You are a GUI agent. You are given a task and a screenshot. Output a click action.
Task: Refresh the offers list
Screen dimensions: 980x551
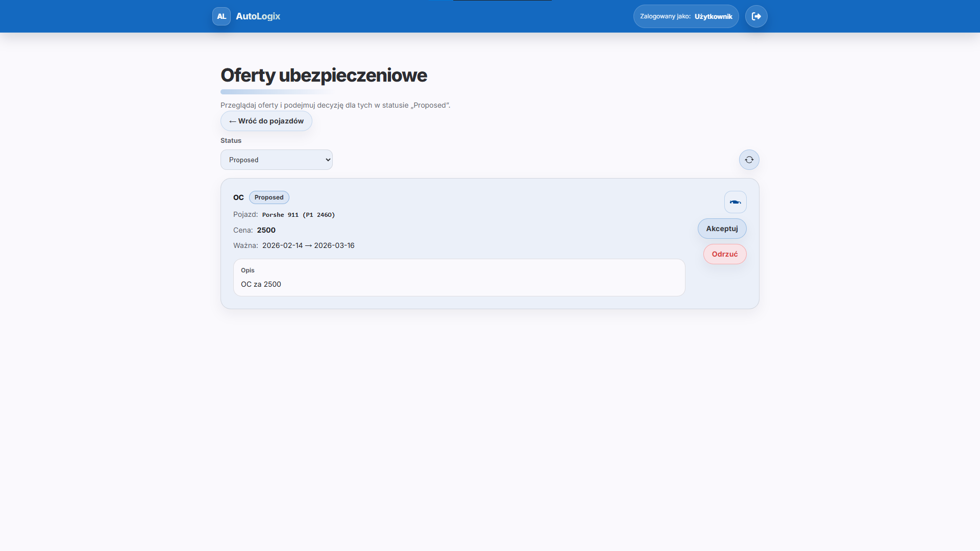749,160
